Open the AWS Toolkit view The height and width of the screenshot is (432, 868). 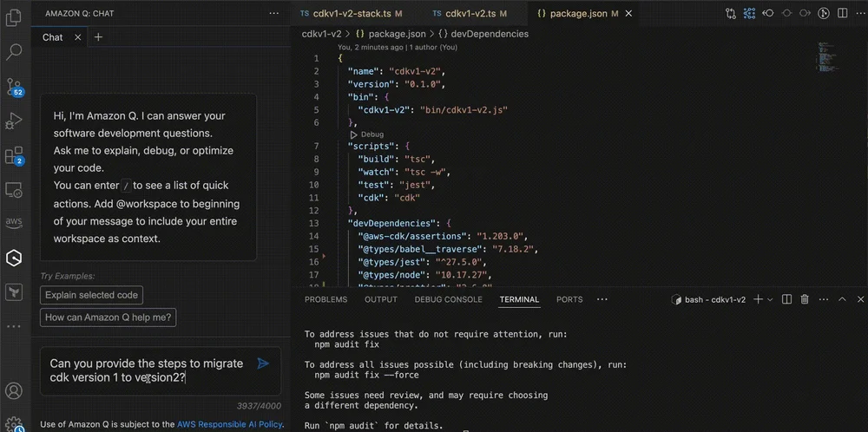(13, 223)
